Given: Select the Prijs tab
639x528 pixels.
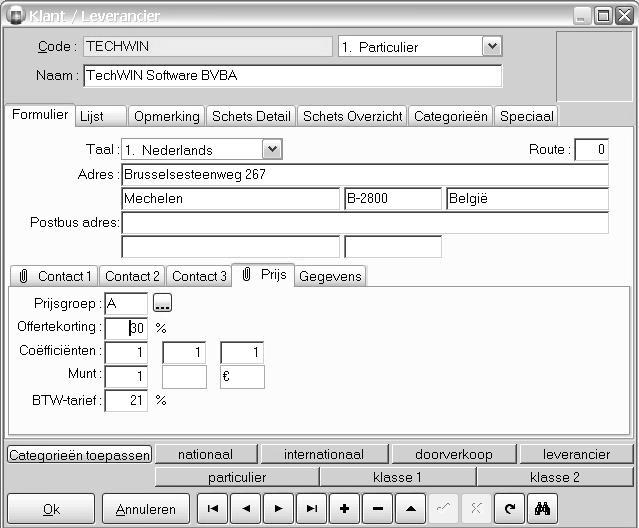Looking at the screenshot, I should (x=263, y=275).
